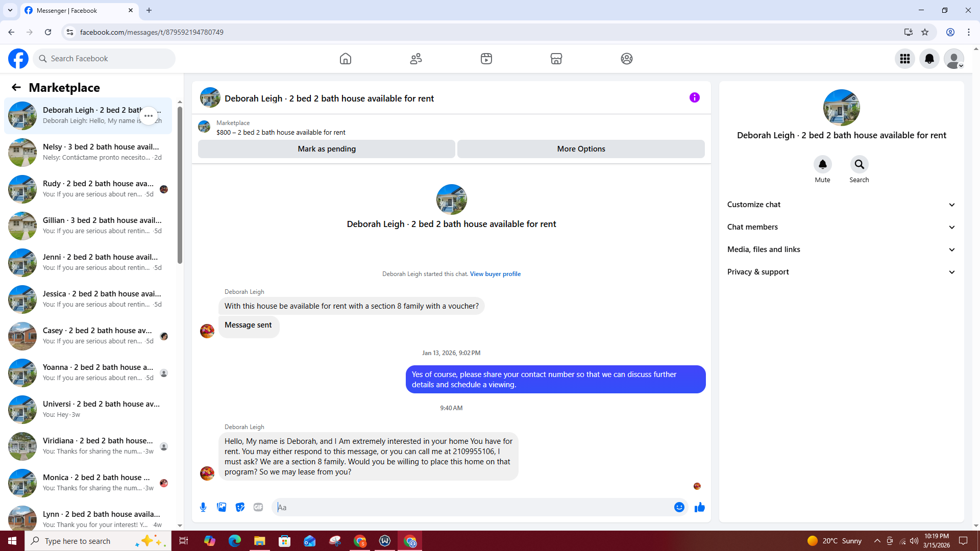Open the Facebook menu grid icon
The width and height of the screenshot is (980, 551).
[905, 59]
